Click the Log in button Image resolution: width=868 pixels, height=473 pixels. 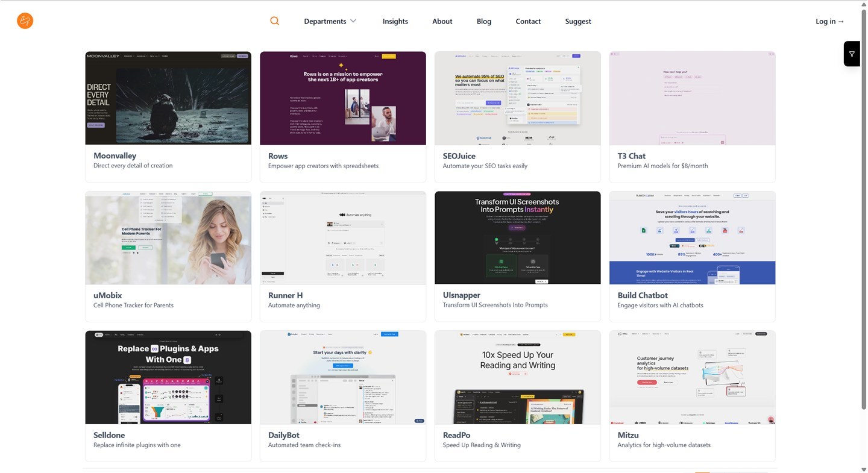click(x=829, y=21)
